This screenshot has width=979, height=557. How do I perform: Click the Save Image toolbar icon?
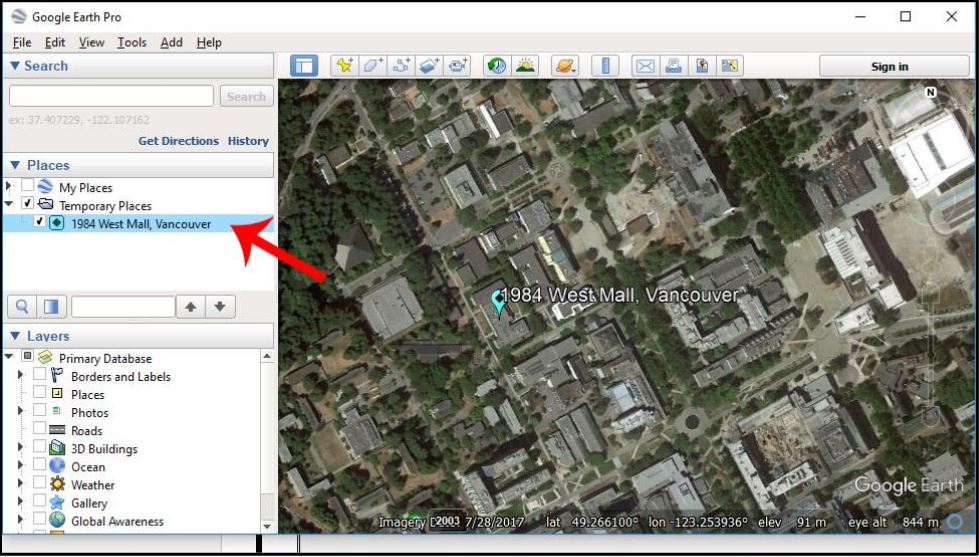(x=702, y=66)
